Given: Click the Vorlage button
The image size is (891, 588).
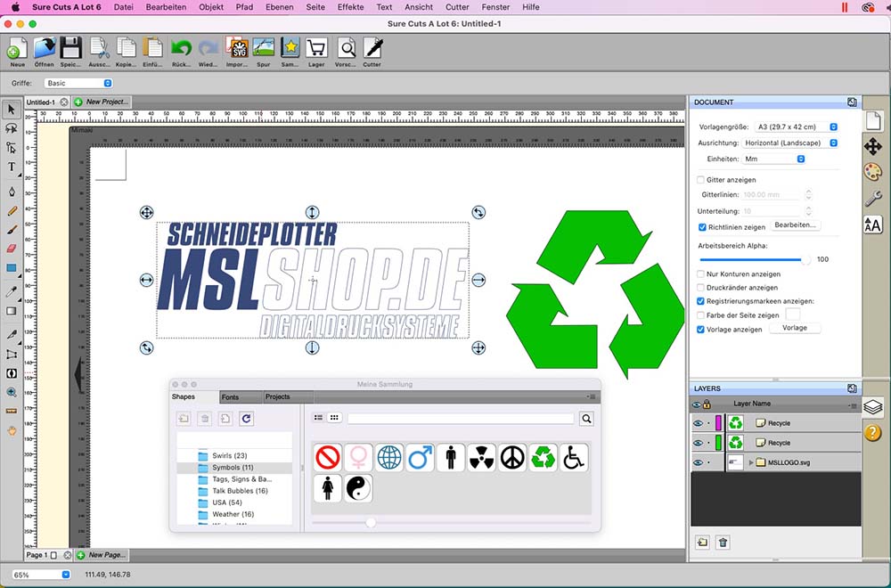Looking at the screenshot, I should [794, 328].
